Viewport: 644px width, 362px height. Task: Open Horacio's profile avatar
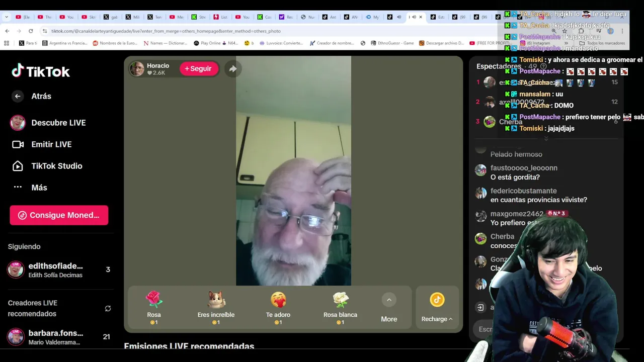coord(137,69)
